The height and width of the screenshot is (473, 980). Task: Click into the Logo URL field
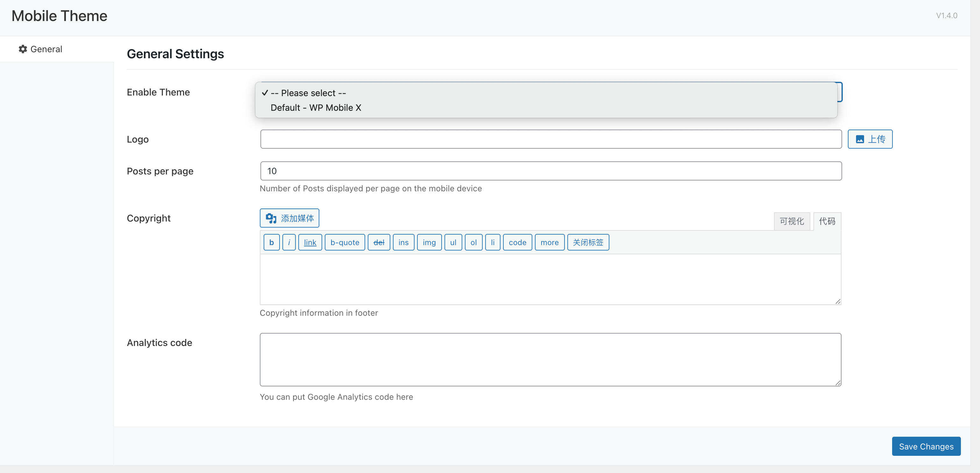click(x=550, y=139)
